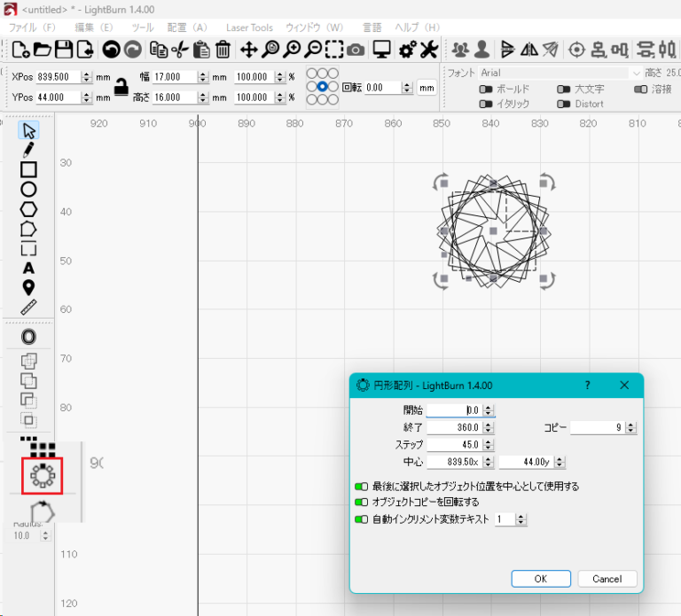The height and width of the screenshot is (616, 681).
Task: Click the preview monitor icon
Action: tap(381, 50)
